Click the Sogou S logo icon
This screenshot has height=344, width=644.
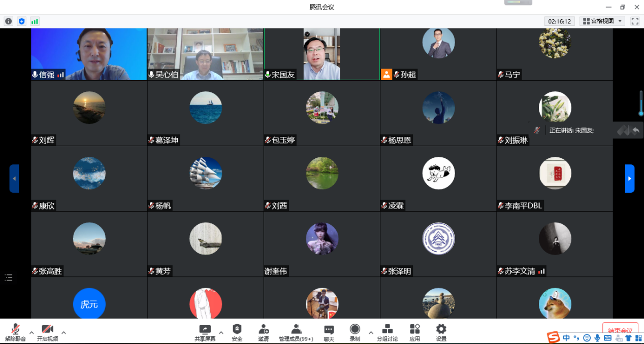tap(553, 337)
